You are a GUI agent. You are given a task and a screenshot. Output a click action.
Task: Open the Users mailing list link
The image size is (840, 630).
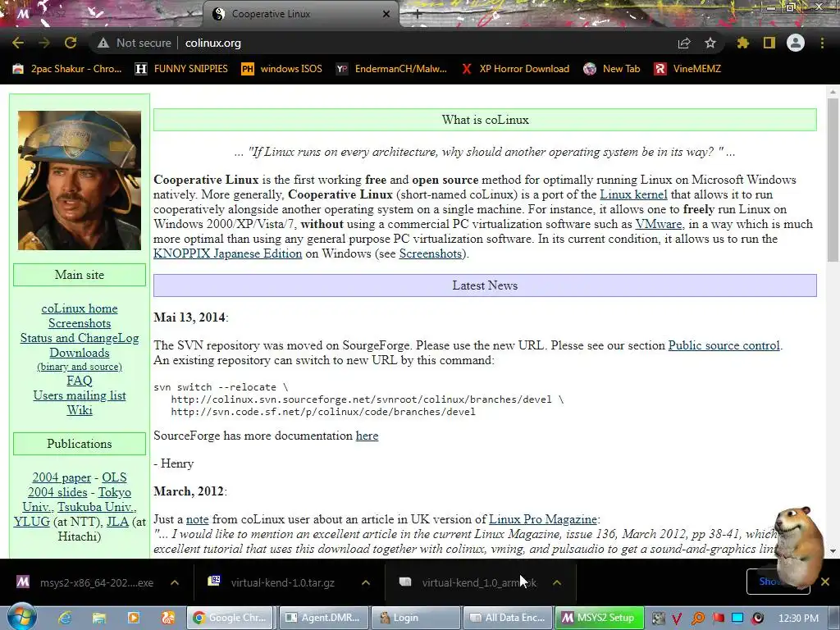click(80, 395)
